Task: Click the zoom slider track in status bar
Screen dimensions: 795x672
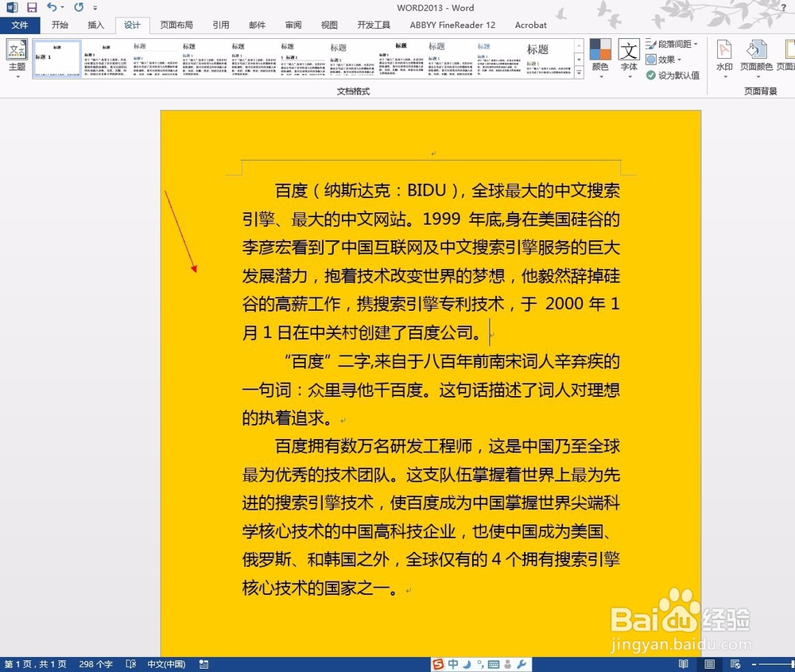Action: tap(777, 664)
